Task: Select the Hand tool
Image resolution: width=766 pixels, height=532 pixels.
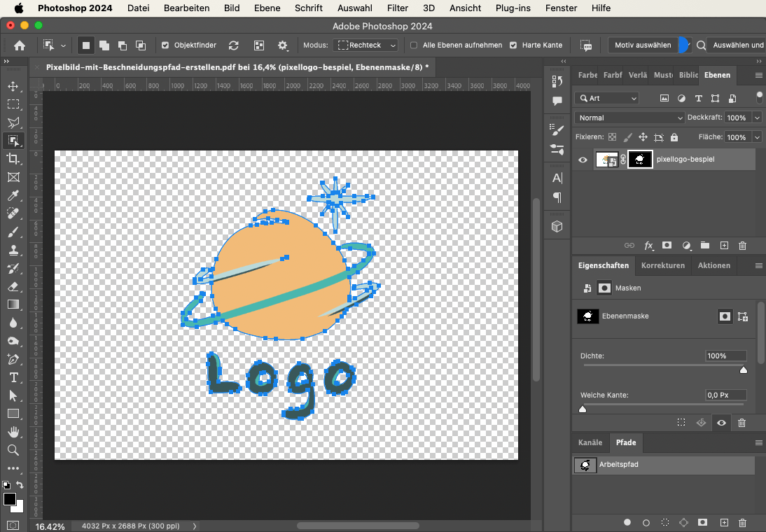Action: coord(13,432)
